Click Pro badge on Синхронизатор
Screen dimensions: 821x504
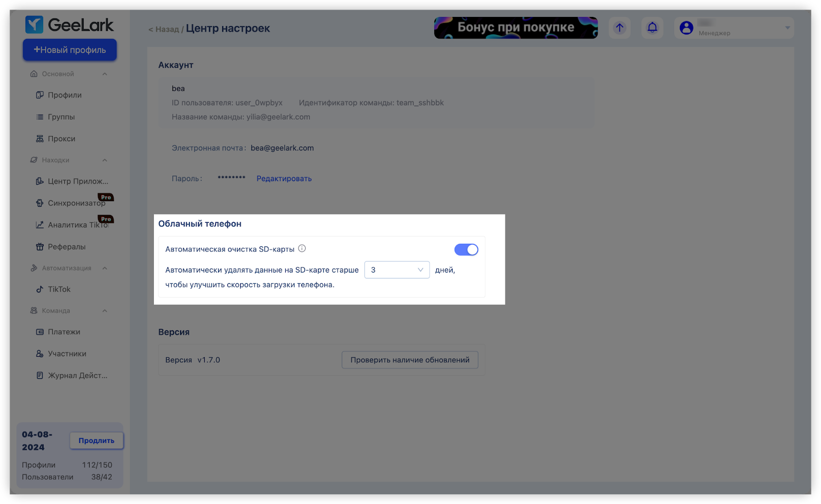tap(106, 197)
